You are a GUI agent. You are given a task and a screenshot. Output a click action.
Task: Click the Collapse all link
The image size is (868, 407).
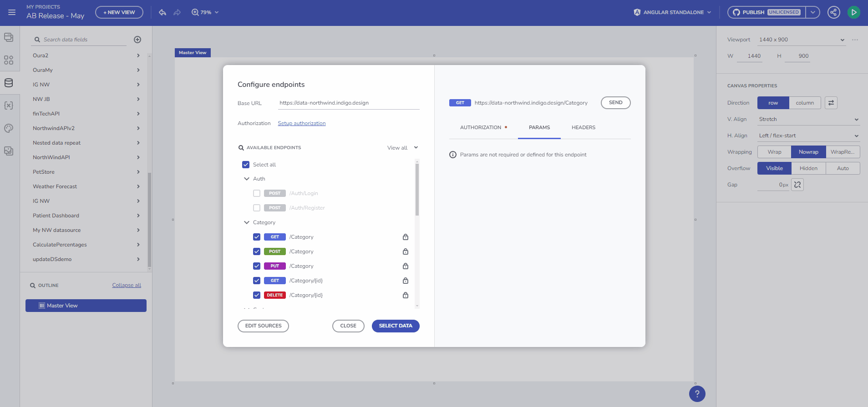[127, 285]
